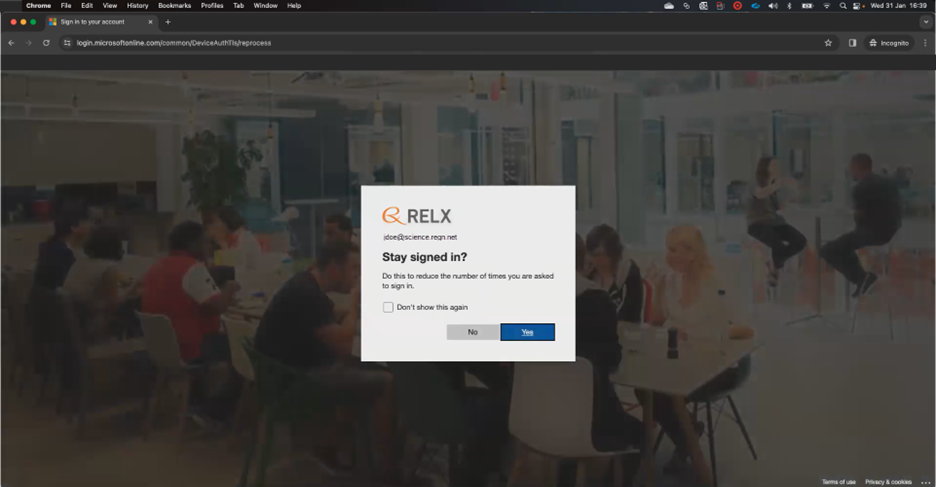Open the View menu

point(110,5)
